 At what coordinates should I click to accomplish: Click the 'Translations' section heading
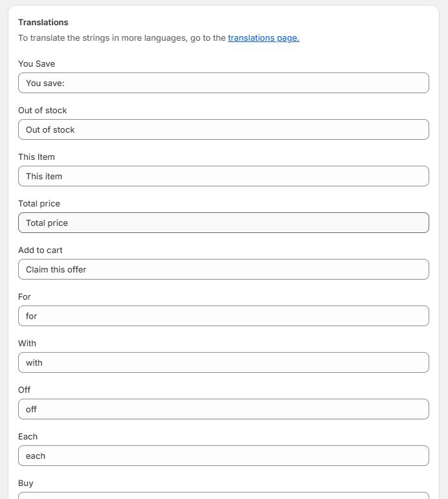point(43,22)
